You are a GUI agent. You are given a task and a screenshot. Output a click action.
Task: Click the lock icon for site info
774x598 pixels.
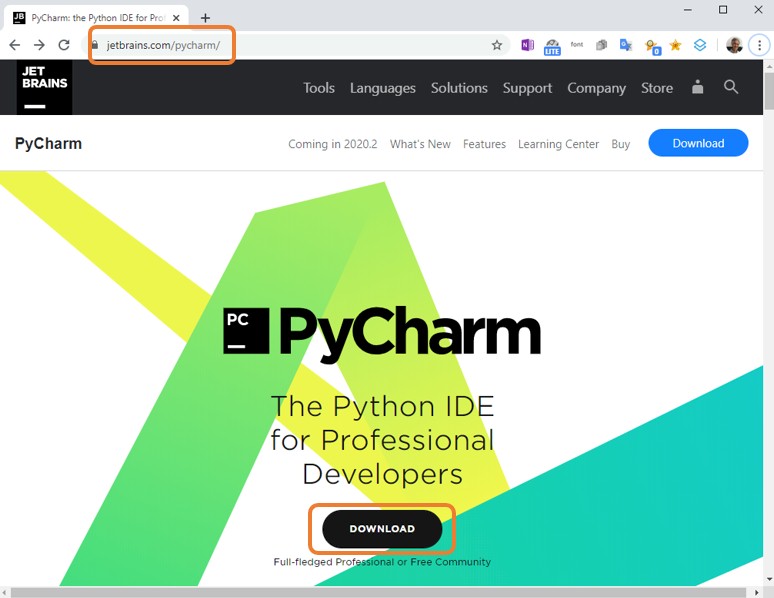[x=95, y=45]
